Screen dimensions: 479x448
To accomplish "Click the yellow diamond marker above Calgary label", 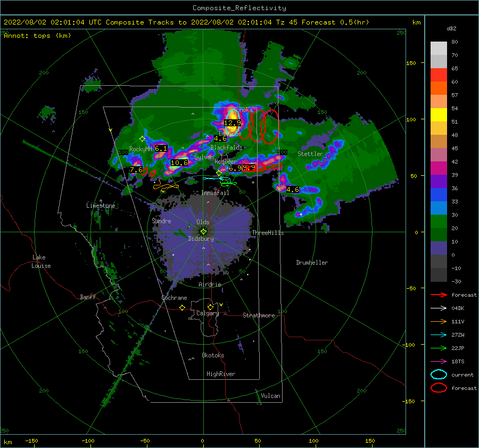I will [x=210, y=307].
